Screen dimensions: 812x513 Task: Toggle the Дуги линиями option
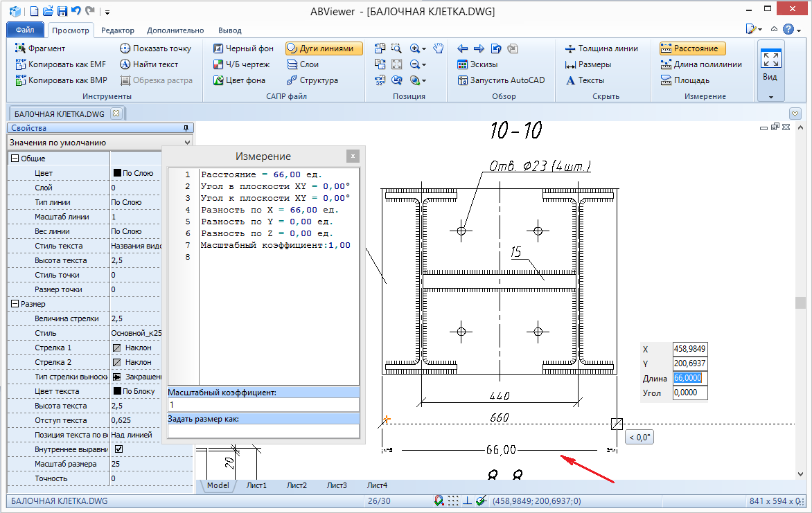pos(324,48)
